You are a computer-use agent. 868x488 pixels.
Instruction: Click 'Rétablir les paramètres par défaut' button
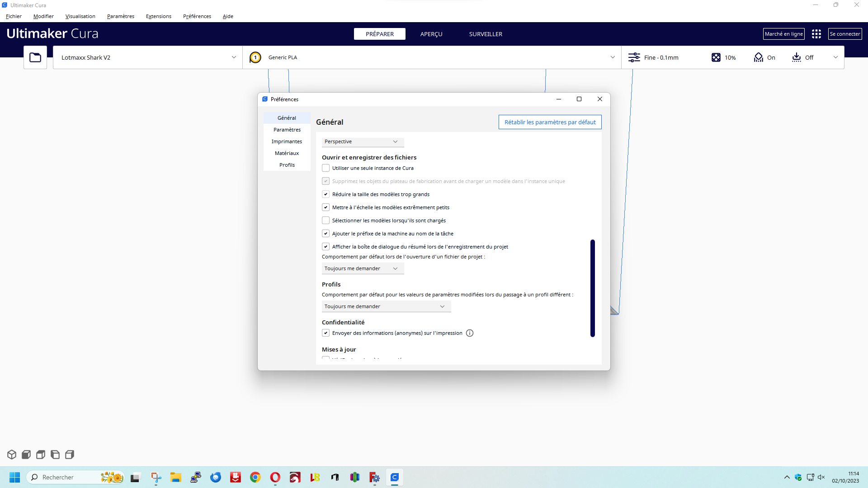[550, 122]
